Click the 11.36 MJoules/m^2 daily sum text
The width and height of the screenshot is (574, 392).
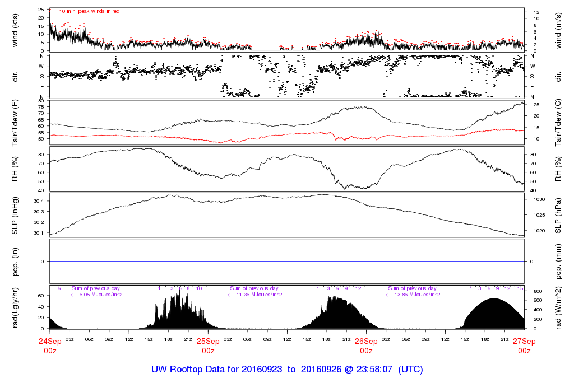tap(254, 295)
